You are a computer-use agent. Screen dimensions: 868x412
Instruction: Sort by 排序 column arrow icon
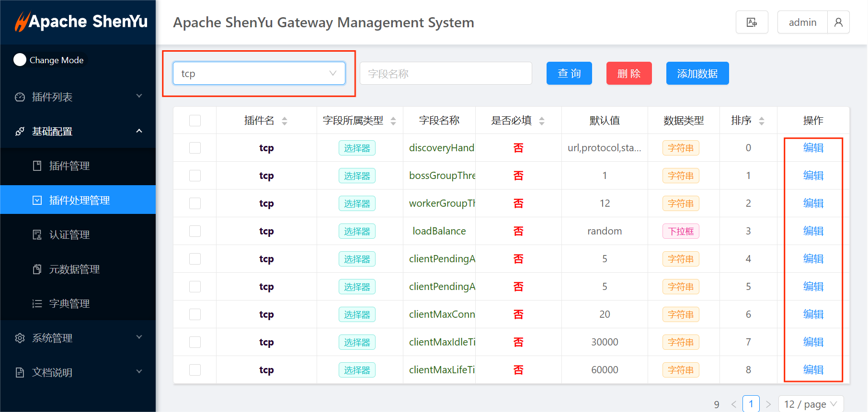762,121
